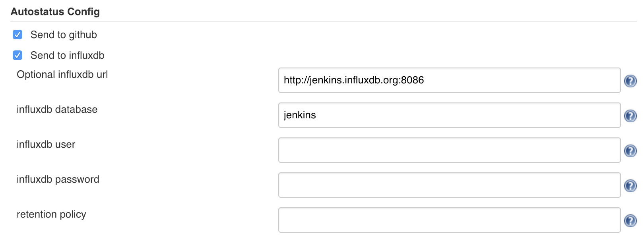This screenshot has height=247, width=644.
Task: Click the "influxdb database" label text
Action: [x=57, y=110]
